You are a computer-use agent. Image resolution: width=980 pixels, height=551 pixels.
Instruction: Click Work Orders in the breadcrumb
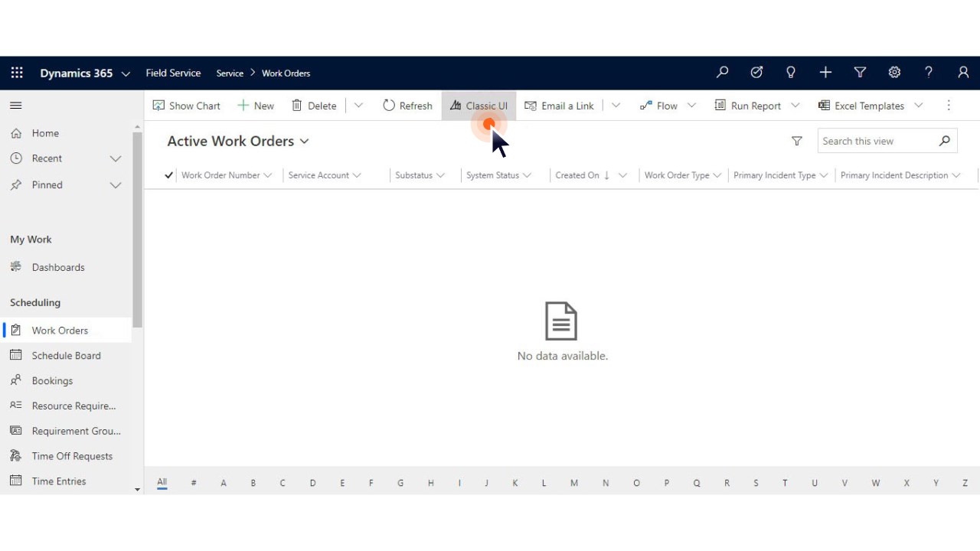pyautogui.click(x=286, y=73)
